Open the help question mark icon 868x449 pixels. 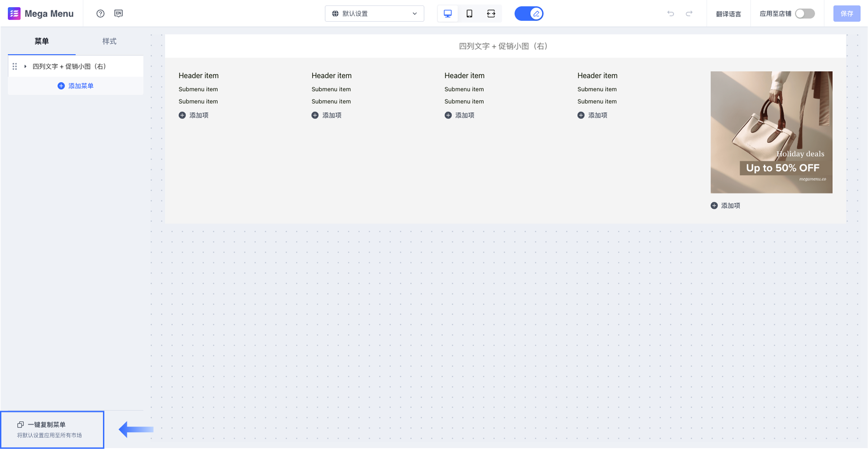(x=100, y=14)
